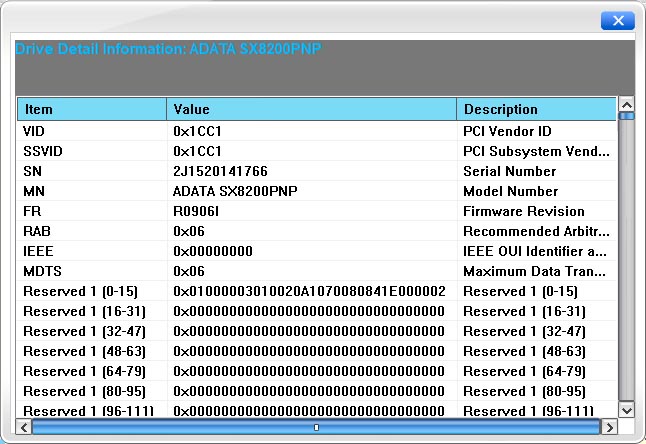Select the SSVID row label
Viewport: 646px width, 444px height.
(43, 151)
